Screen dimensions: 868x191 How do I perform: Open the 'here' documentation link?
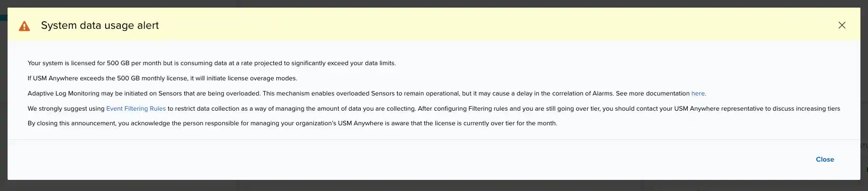click(x=698, y=93)
